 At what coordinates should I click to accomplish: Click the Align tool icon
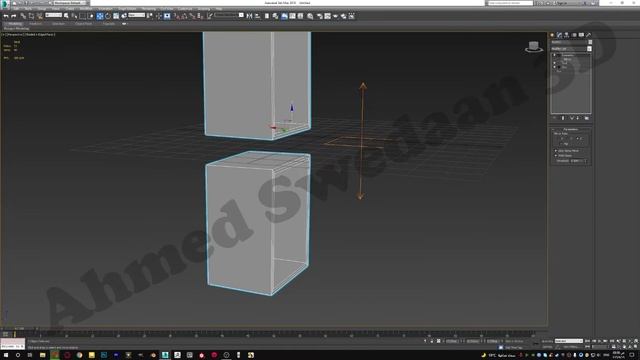pyautogui.click(x=257, y=16)
